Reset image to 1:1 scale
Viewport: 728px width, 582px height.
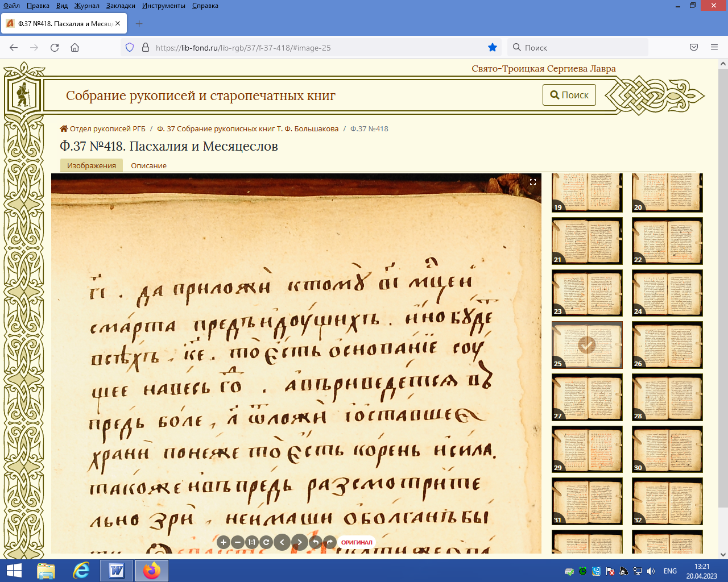click(x=251, y=542)
